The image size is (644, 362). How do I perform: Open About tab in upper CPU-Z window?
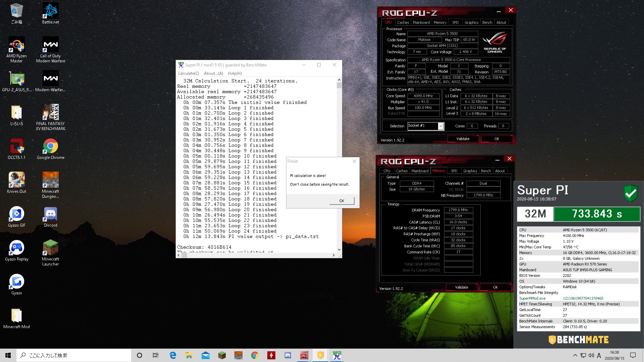(x=501, y=22)
